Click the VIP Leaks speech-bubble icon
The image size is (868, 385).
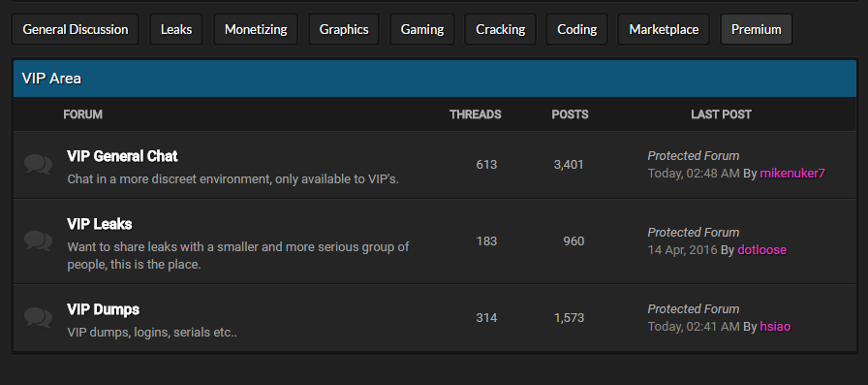(38, 241)
